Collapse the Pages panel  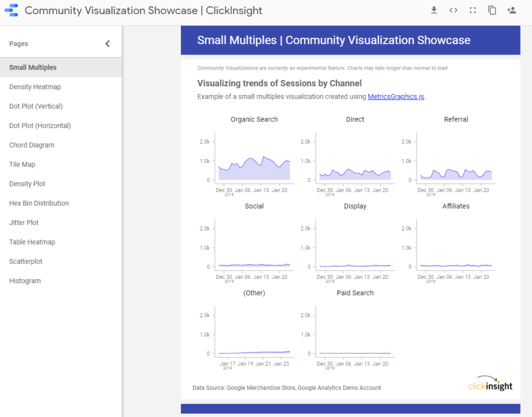(108, 44)
